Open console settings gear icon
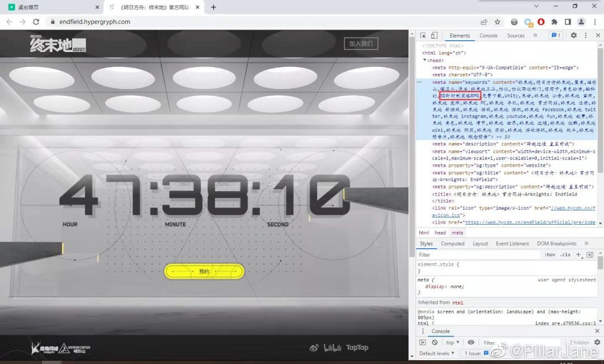This screenshot has width=604, height=364. tap(597, 342)
